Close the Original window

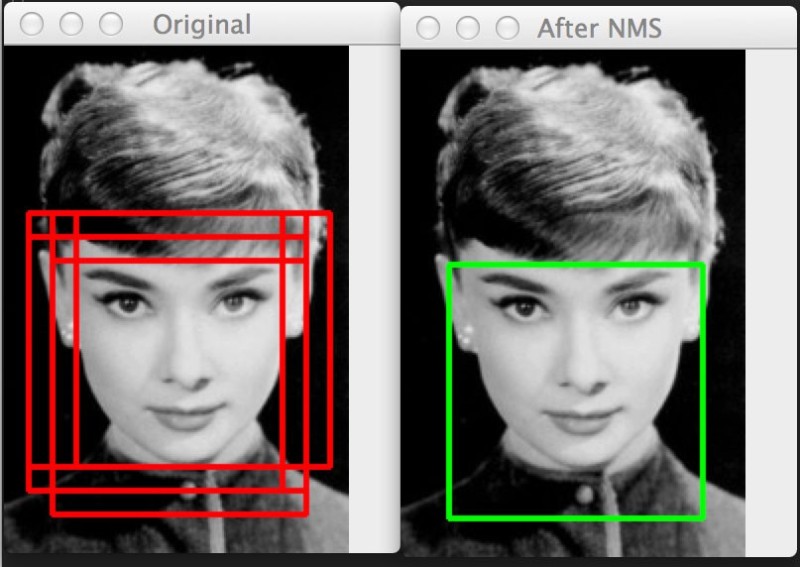coord(32,24)
